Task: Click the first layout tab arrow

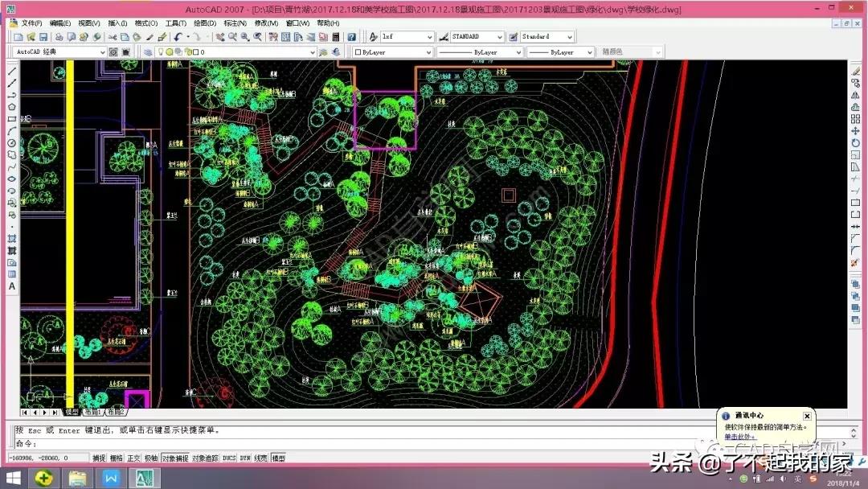Action: (25, 412)
